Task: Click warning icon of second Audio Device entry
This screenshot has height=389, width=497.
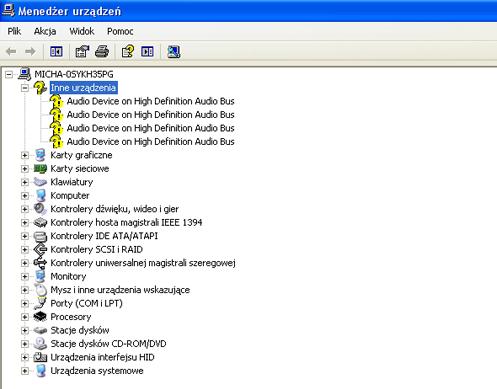Action: pyautogui.click(x=56, y=115)
